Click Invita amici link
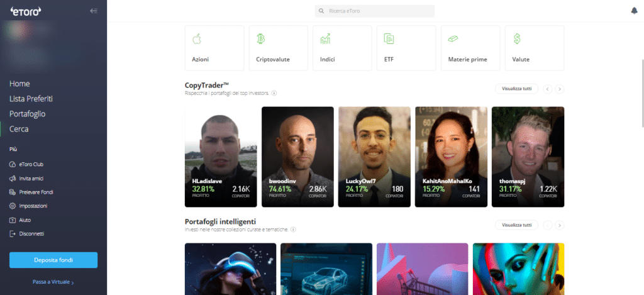644x295 pixels. pyautogui.click(x=31, y=179)
